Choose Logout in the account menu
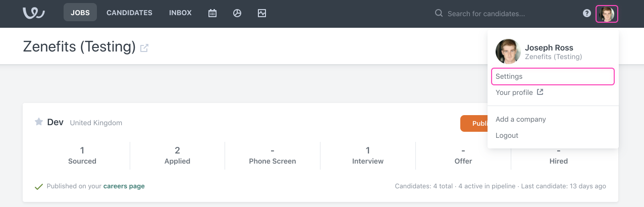The height and width of the screenshot is (207, 644). 507,135
